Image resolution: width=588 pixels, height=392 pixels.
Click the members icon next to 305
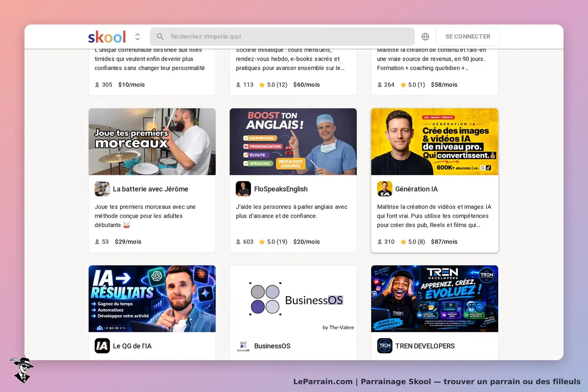(x=97, y=85)
